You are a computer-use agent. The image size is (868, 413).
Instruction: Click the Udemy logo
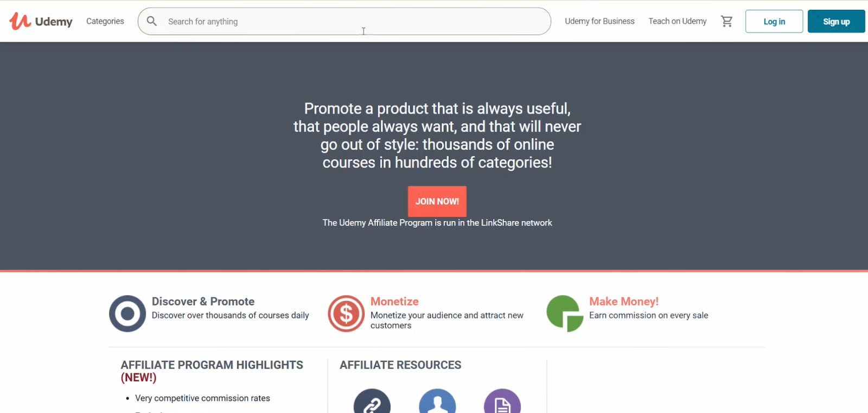[41, 21]
